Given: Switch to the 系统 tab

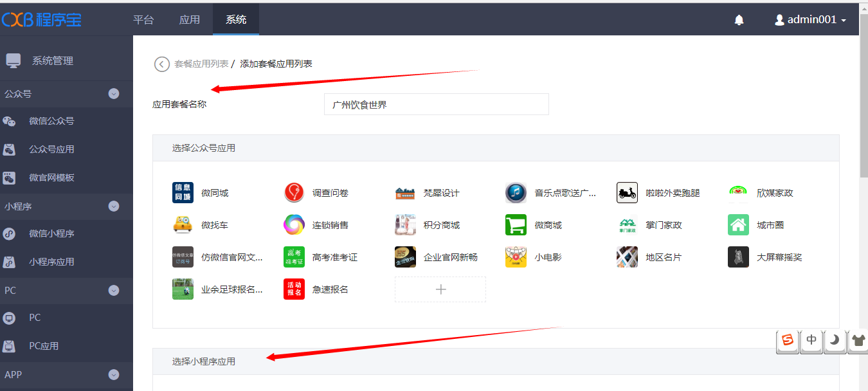Looking at the screenshot, I should [x=236, y=19].
